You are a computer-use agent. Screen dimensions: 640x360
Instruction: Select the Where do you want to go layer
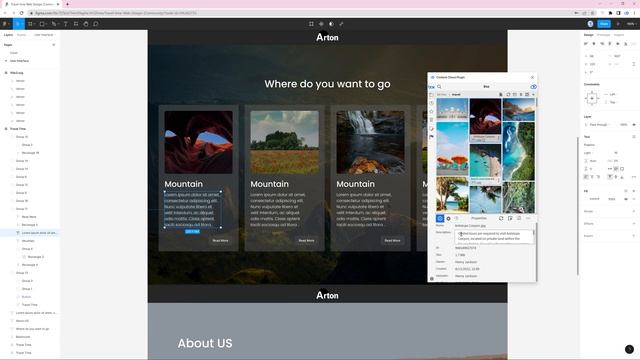tap(32, 329)
